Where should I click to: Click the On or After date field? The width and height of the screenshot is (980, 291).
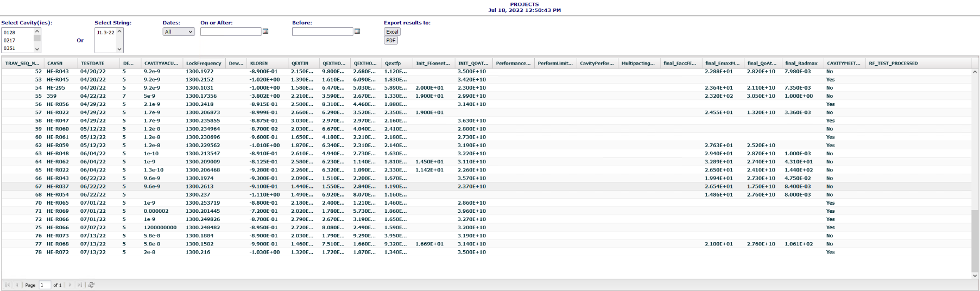pos(231,32)
